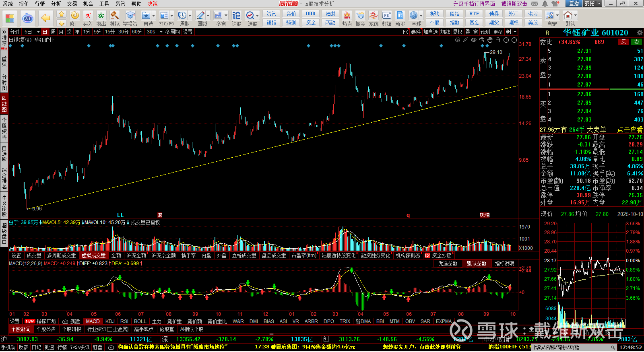Select the 个股公告 announcements tab
This screenshot has width=644, height=352.
46,329
